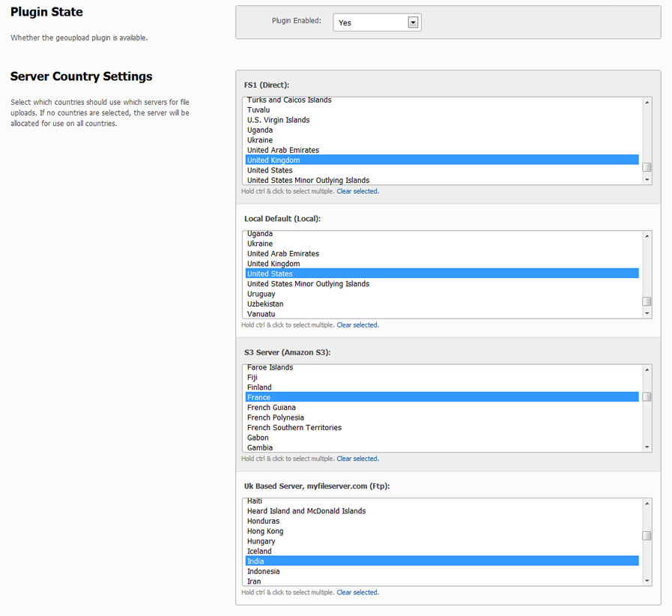Select Hong Kong in Uk Based Server list
The height and width of the screenshot is (616, 672).
click(x=442, y=531)
